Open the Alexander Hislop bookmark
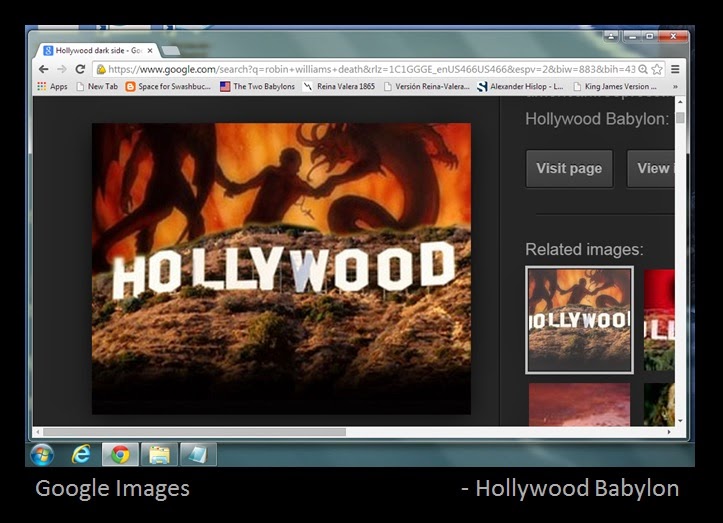The image size is (723, 523). [520, 86]
